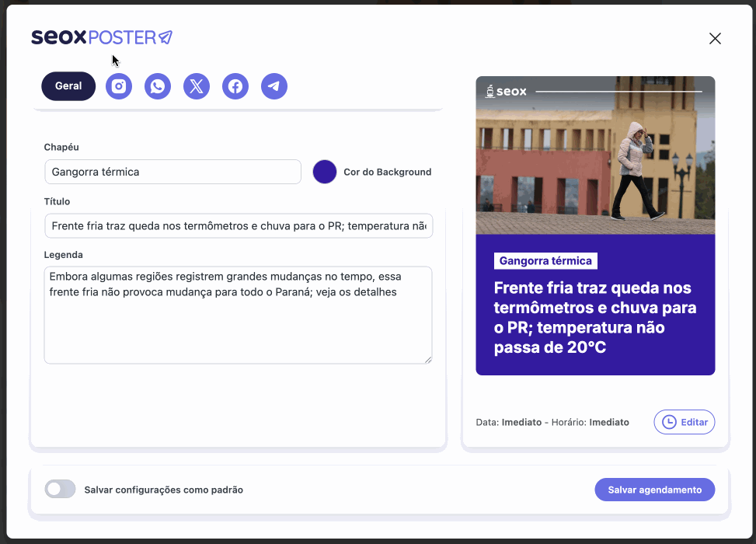Select the X (Twitter) channel icon

click(197, 86)
